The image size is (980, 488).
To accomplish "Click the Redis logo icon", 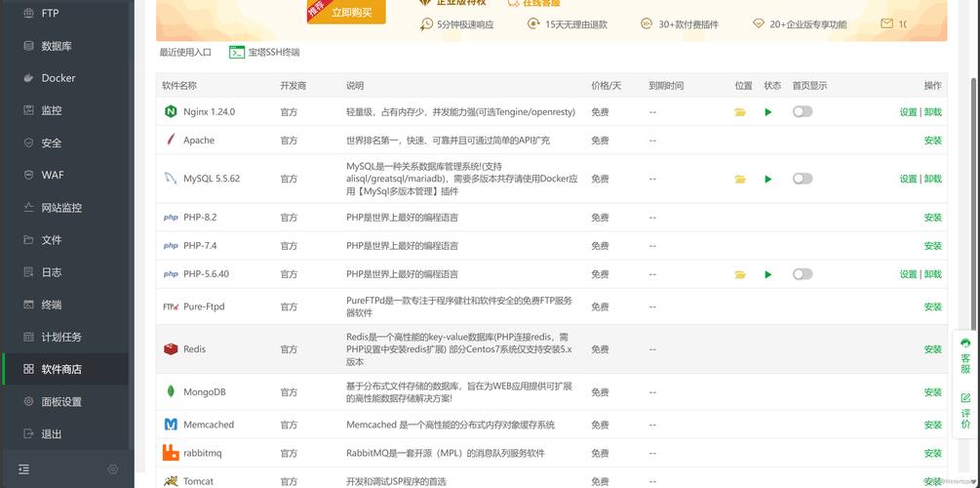I will coord(171,349).
